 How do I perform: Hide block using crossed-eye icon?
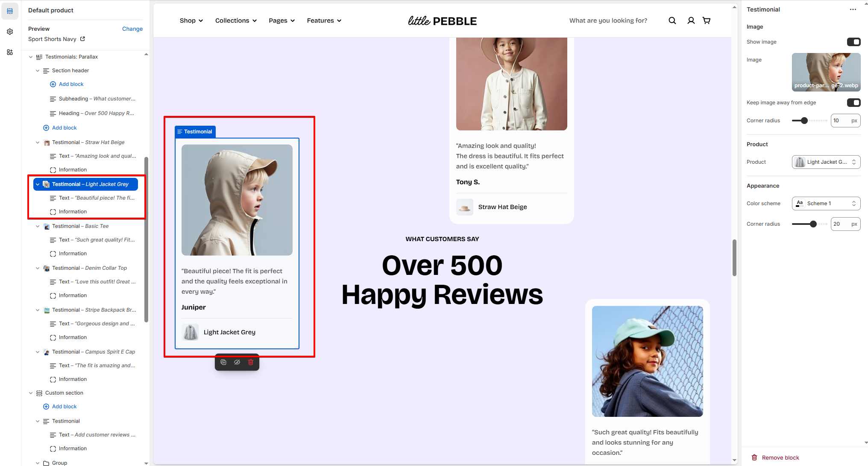237,362
